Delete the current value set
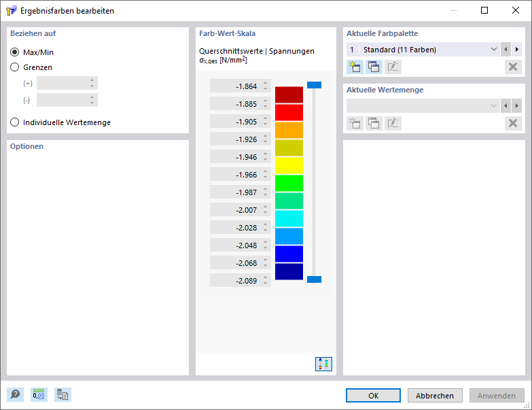 [513, 123]
